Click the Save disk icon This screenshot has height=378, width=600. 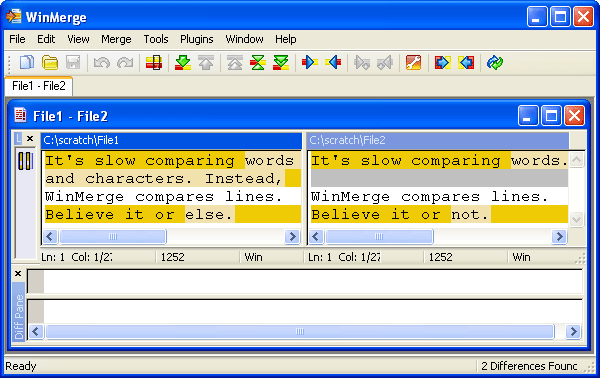pos(73,62)
